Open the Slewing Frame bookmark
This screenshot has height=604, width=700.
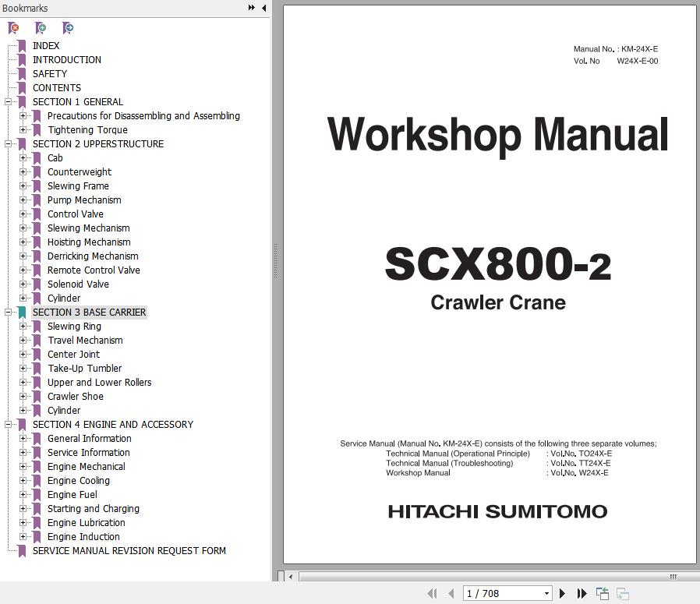point(78,185)
